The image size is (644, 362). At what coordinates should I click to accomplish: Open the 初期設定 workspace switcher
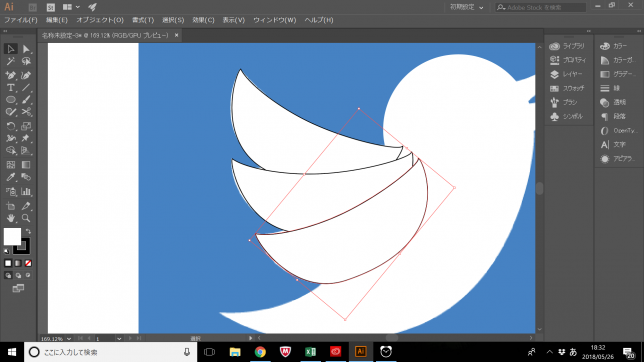tap(466, 7)
